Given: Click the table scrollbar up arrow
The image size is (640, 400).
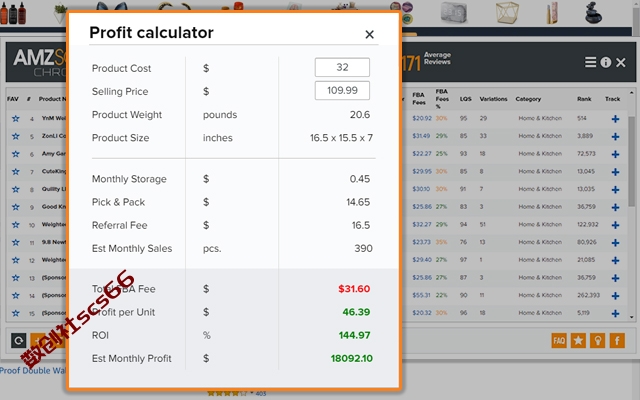Looking at the screenshot, I should click(631, 93).
